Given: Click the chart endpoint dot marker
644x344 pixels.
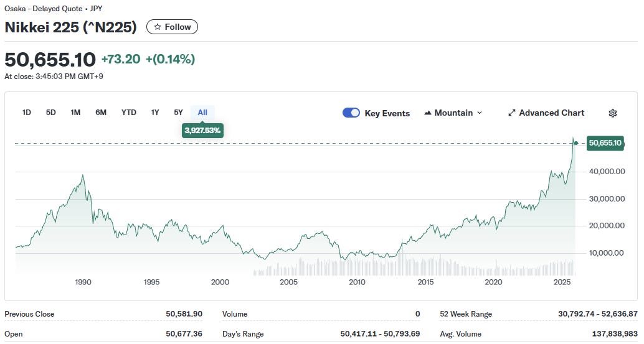Looking at the screenshot, I should click(x=576, y=143).
